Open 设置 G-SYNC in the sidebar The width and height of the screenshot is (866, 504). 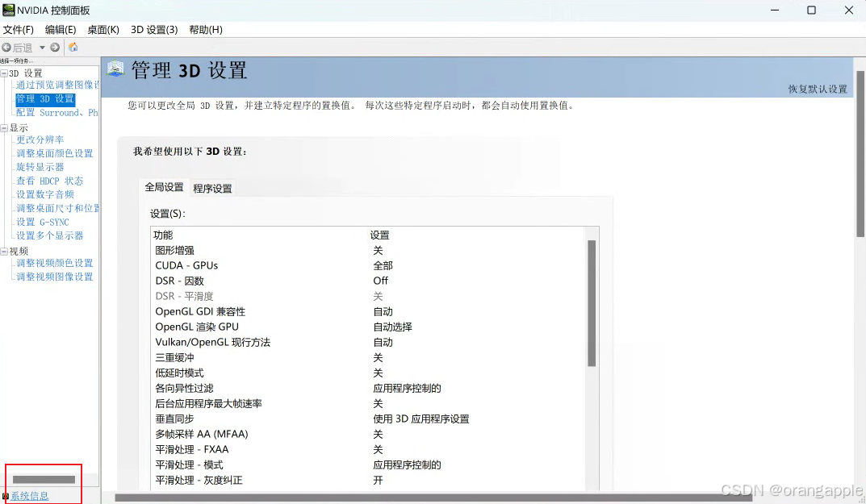(43, 222)
